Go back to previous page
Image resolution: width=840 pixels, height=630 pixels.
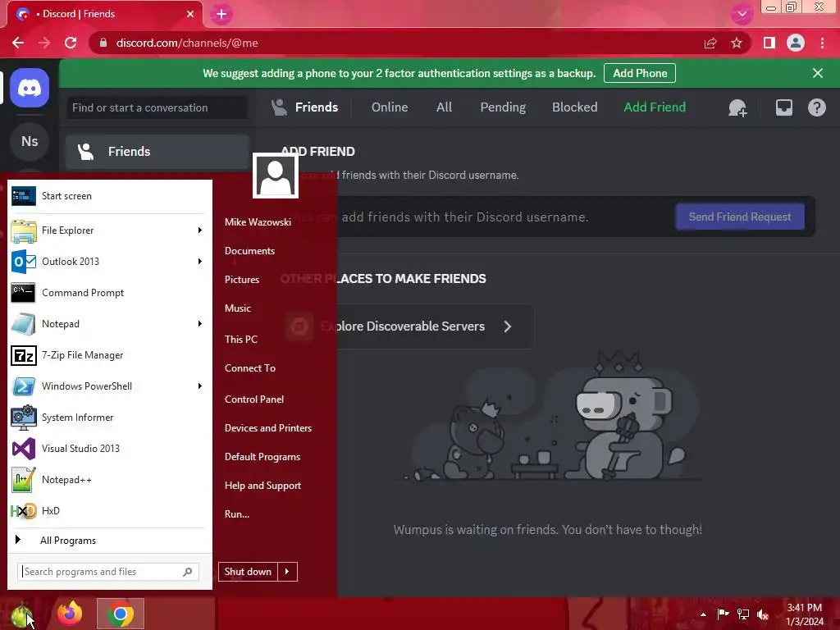click(18, 43)
